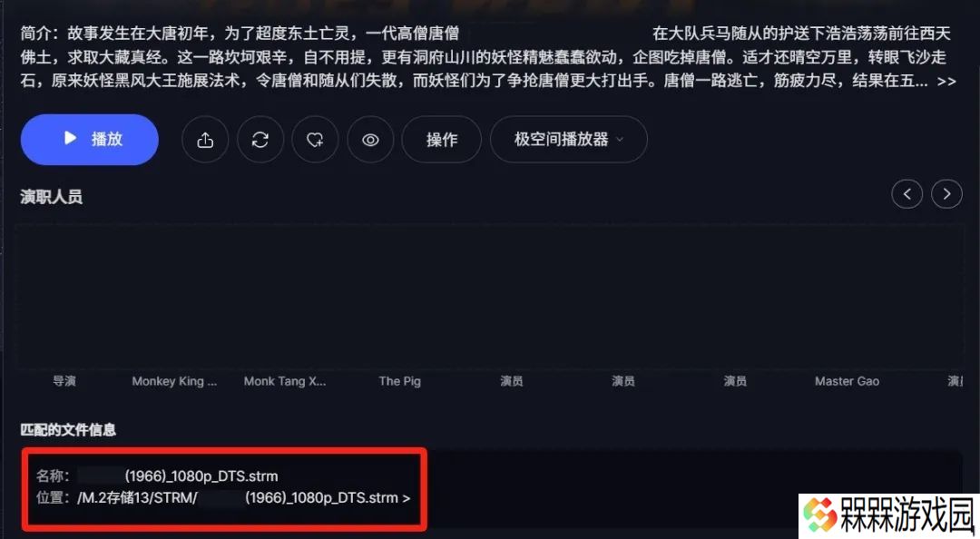980x539 pixels.
Task: Show previous cast members with left arrow
Action: click(906, 194)
